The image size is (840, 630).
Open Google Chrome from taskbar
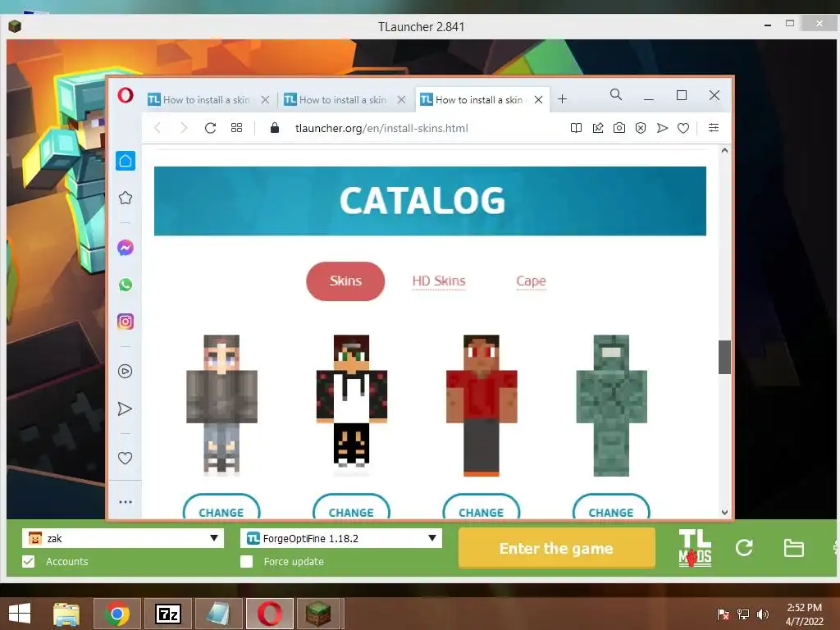(117, 614)
